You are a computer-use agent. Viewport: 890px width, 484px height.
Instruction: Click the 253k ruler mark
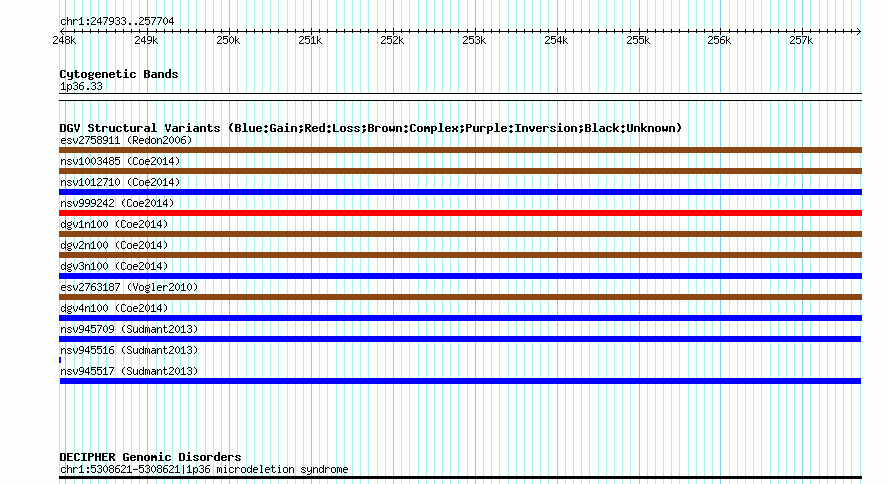[x=474, y=41]
